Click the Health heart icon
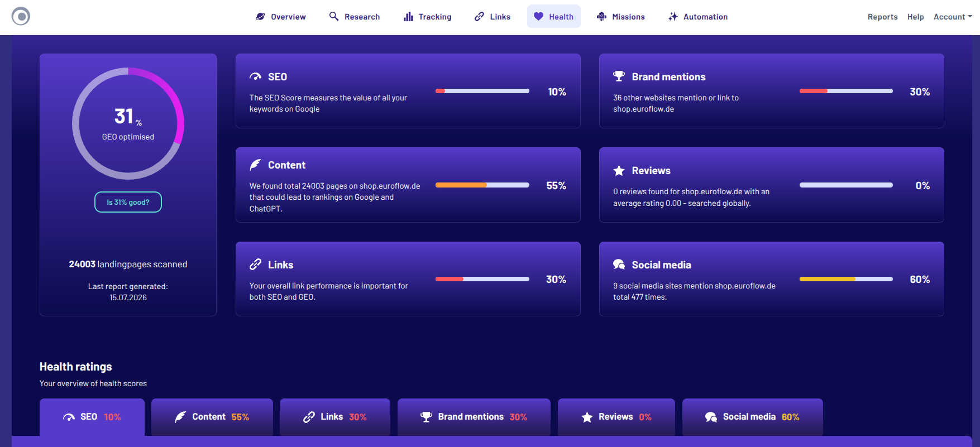 (538, 16)
